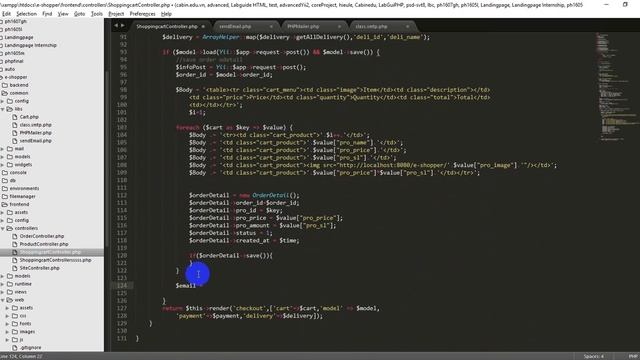Open the Help menu
Viewport: 640px width, 360px height.
coord(166,14)
